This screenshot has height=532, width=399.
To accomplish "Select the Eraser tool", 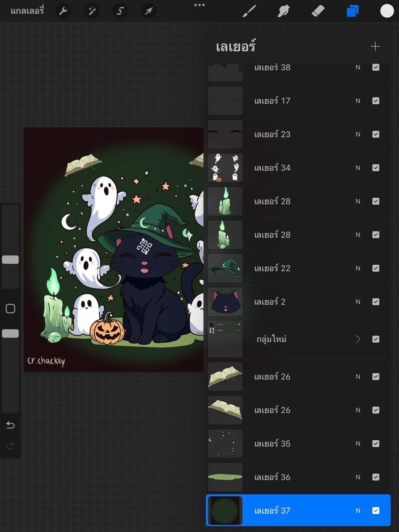I will coord(318,11).
